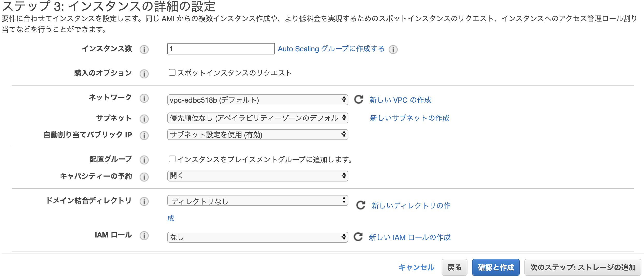Click the info icon beside 自動割り当てパブリック IP

(144, 135)
